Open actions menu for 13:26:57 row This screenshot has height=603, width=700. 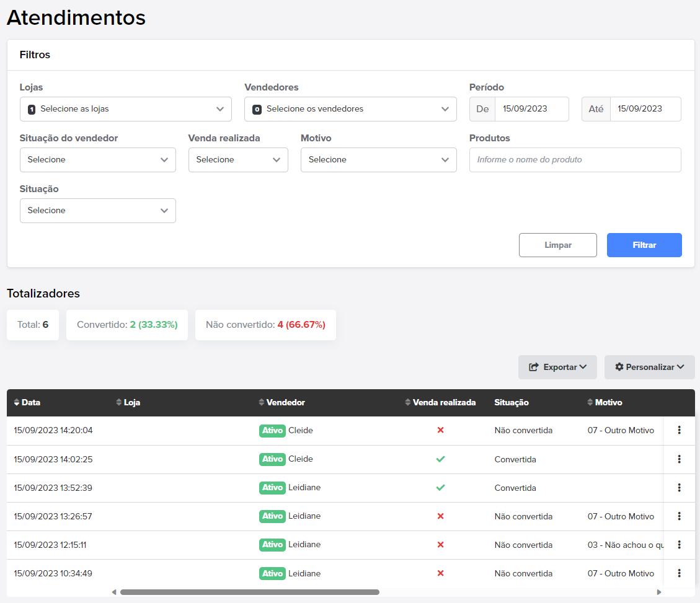tap(679, 516)
